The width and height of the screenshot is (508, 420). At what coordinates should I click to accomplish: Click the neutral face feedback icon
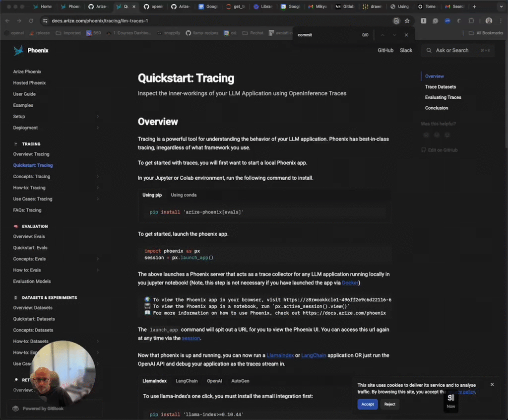click(437, 135)
